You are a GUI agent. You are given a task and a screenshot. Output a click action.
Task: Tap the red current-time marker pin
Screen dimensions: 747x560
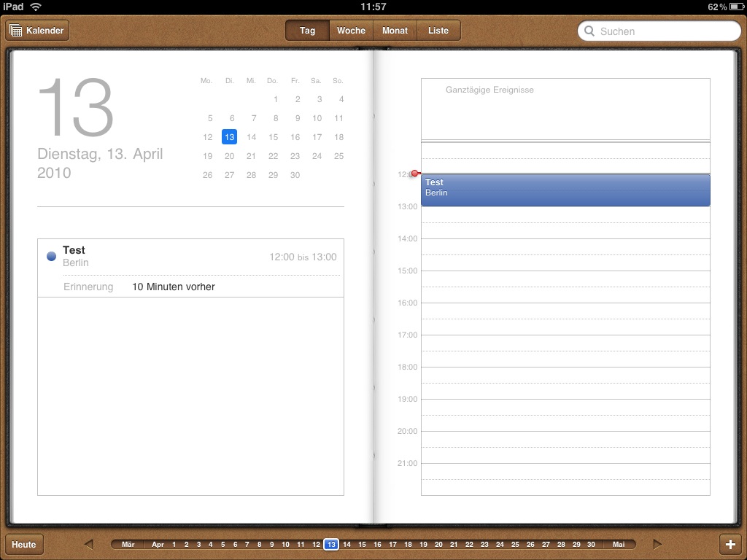[414, 174]
